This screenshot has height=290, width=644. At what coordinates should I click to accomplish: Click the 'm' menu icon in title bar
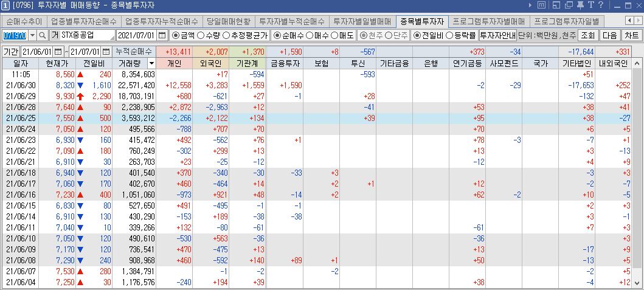click(541, 5)
